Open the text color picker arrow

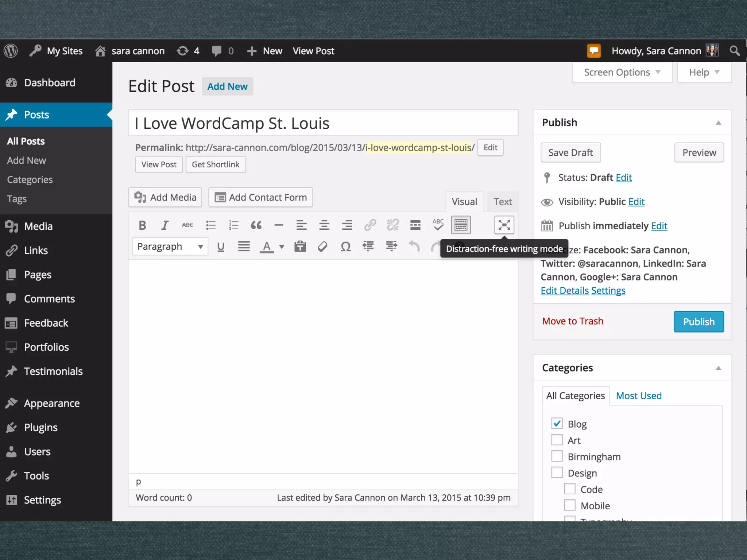coord(282,247)
